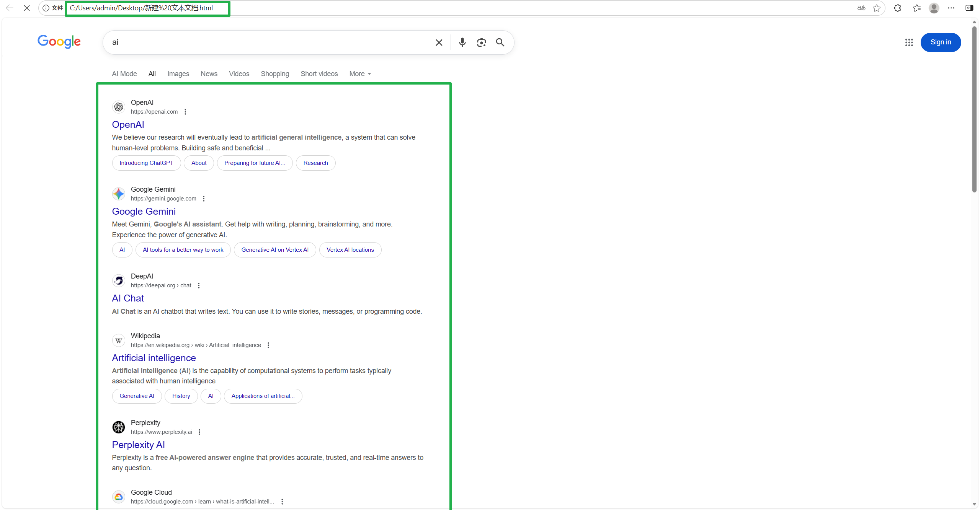This screenshot has width=980, height=510.
Task: Open the Perplexity AI result link
Action: click(x=138, y=445)
